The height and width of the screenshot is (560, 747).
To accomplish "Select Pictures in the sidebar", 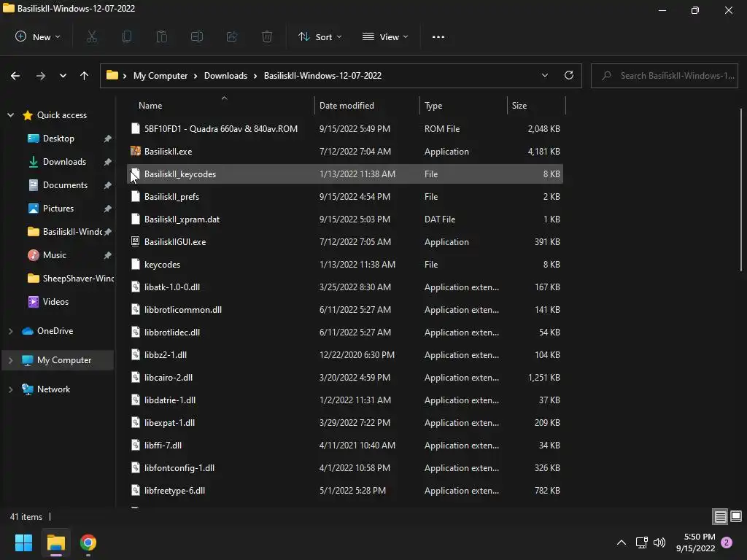I will coord(58,209).
